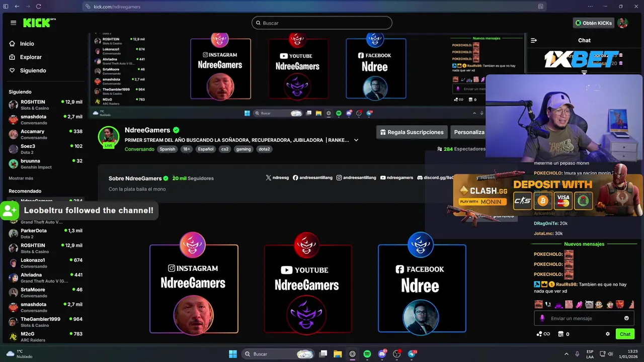The width and height of the screenshot is (644, 362).
Task: Open ROSHTEIN channel under Siguiendo
Action: pyautogui.click(x=45, y=105)
